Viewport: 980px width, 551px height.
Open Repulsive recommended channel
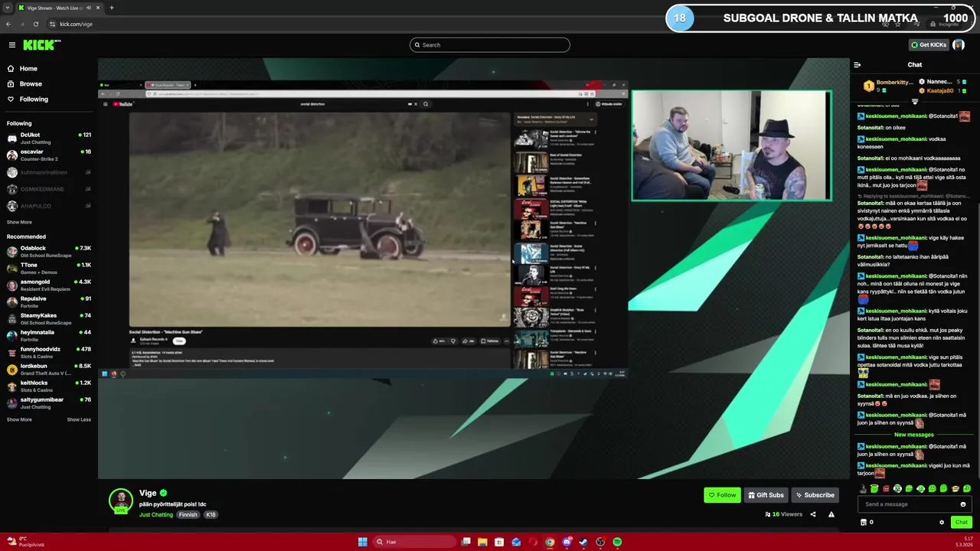(x=49, y=302)
